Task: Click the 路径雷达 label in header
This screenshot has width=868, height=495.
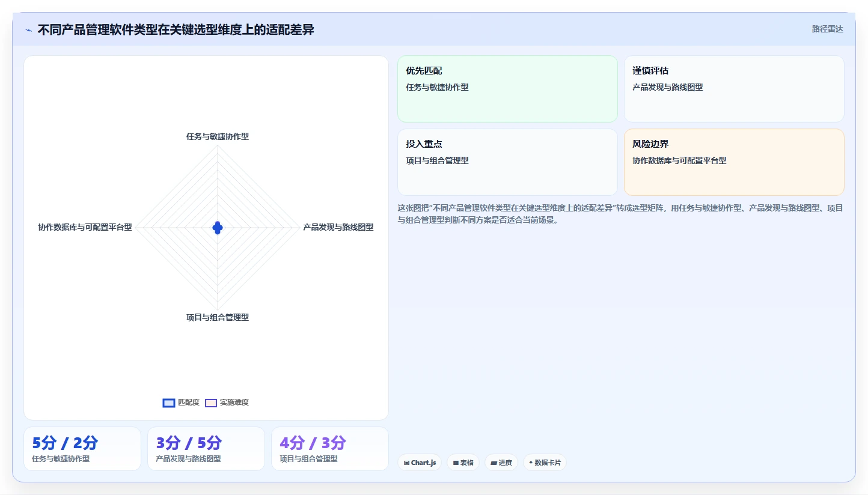Action: pyautogui.click(x=827, y=29)
